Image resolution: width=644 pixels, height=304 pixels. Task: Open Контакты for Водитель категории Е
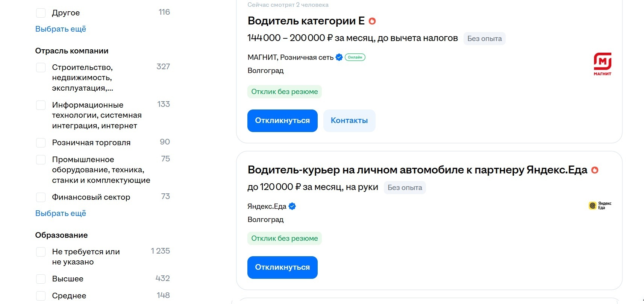click(x=349, y=120)
